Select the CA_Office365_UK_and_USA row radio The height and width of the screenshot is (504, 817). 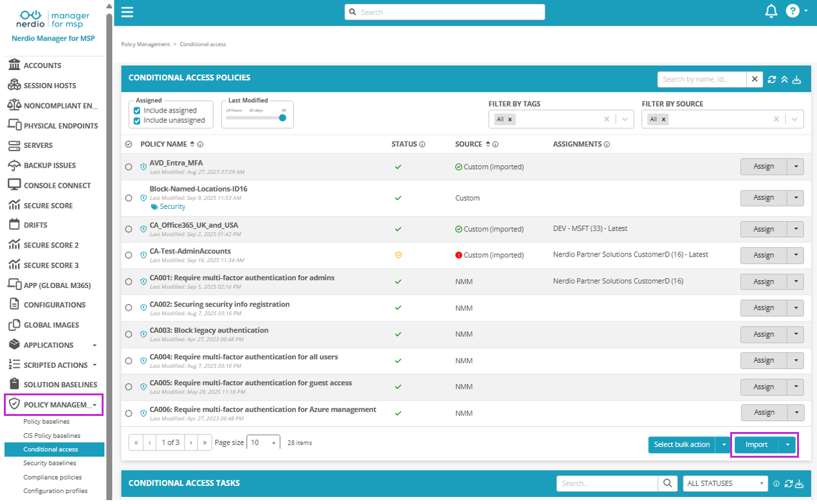pyautogui.click(x=129, y=229)
